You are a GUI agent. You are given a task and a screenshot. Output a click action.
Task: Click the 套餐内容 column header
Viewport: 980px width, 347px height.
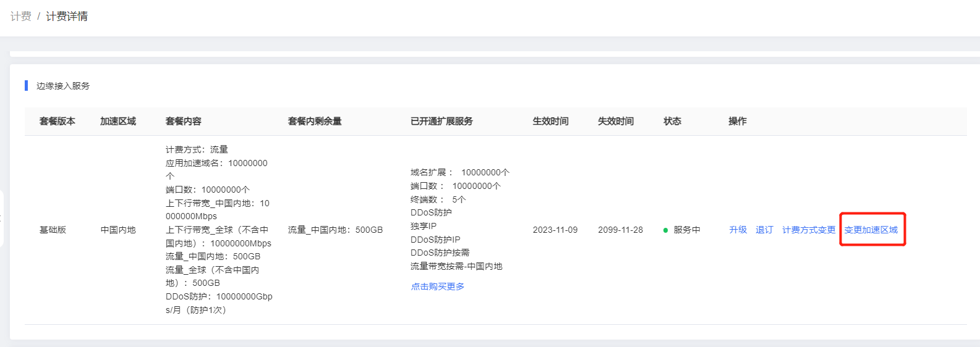(x=184, y=121)
